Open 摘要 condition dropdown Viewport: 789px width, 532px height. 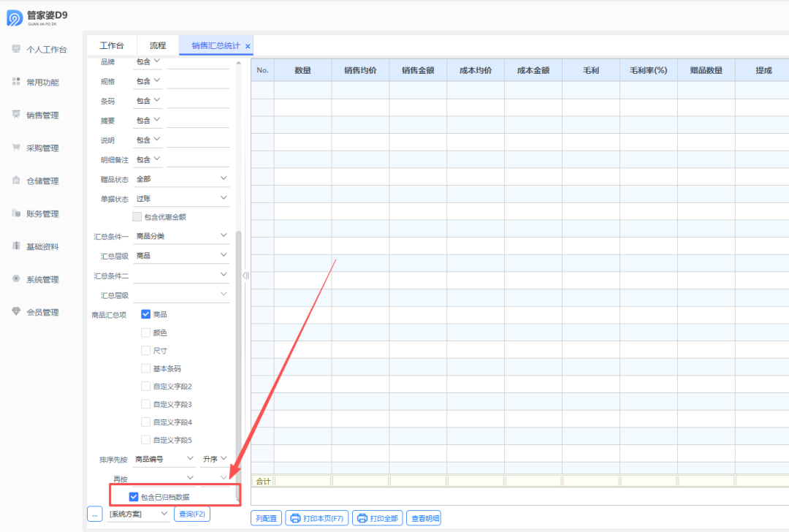pyautogui.click(x=148, y=121)
